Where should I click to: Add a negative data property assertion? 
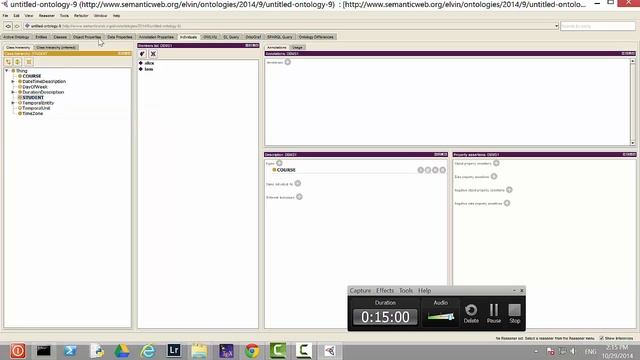click(x=507, y=203)
